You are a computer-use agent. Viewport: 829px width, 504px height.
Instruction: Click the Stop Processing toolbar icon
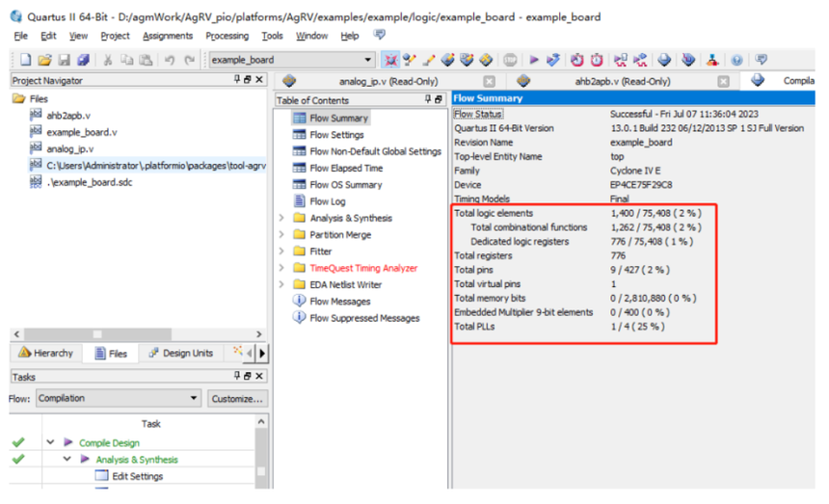coord(510,60)
